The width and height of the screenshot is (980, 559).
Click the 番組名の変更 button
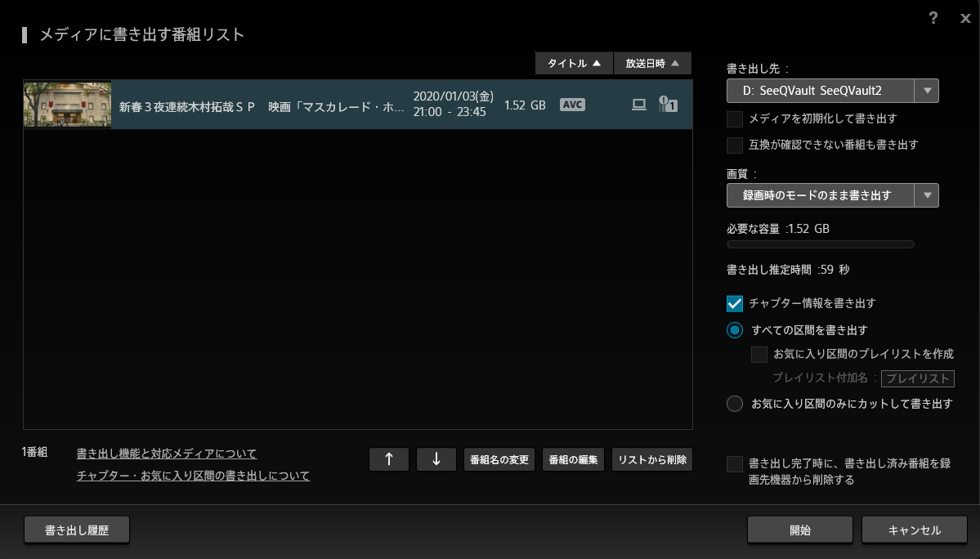click(x=499, y=459)
